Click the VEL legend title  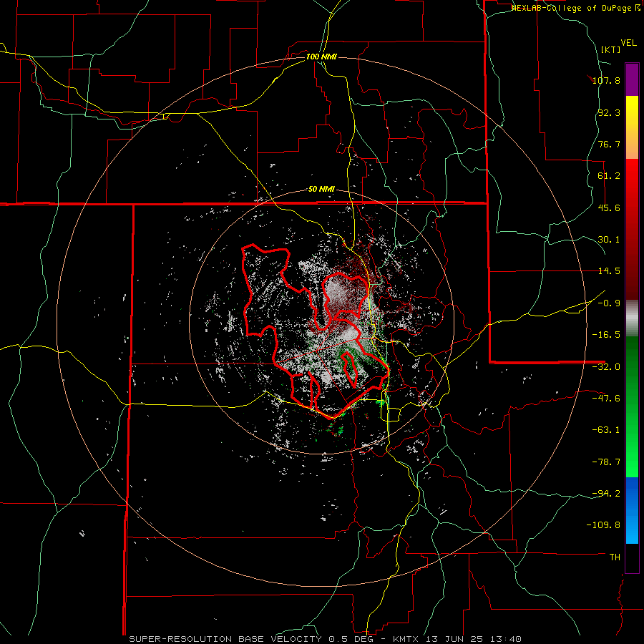tap(629, 42)
